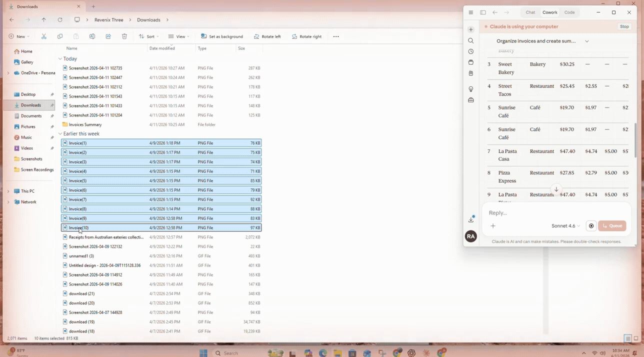Toggle Claude sidebar panel icon
Viewport: 644px width, 357px height.
pos(483,12)
